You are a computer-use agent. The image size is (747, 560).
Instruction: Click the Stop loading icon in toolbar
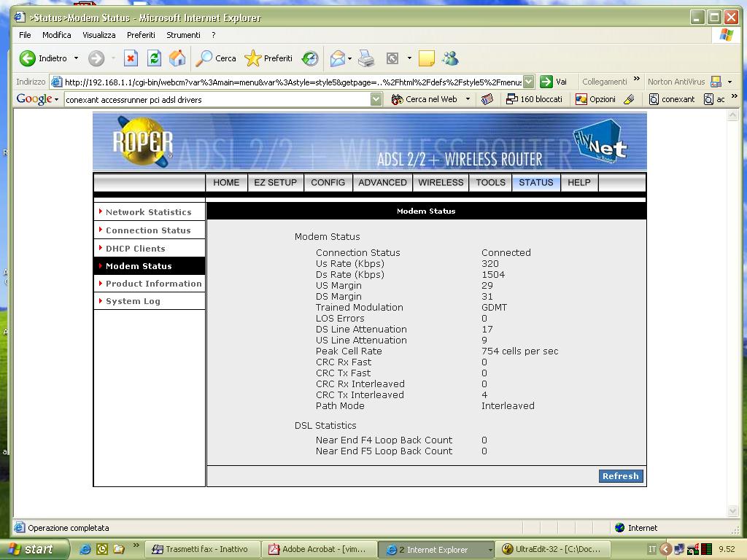131,58
